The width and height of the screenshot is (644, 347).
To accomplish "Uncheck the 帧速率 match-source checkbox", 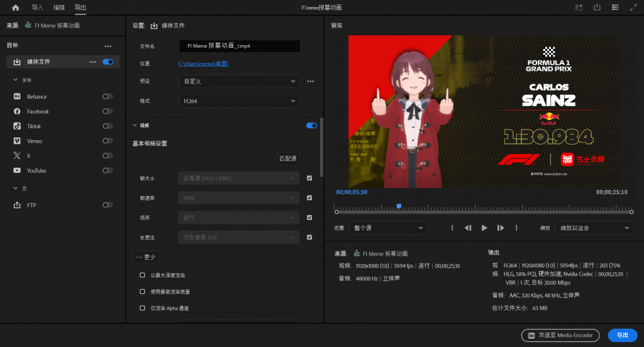I will [x=309, y=198].
